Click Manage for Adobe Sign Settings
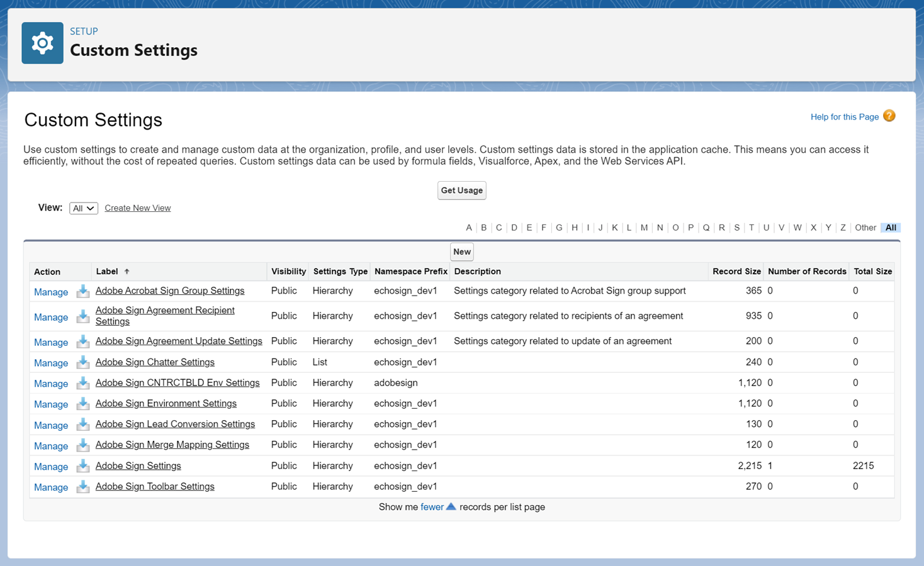This screenshot has width=924, height=566. 50,467
